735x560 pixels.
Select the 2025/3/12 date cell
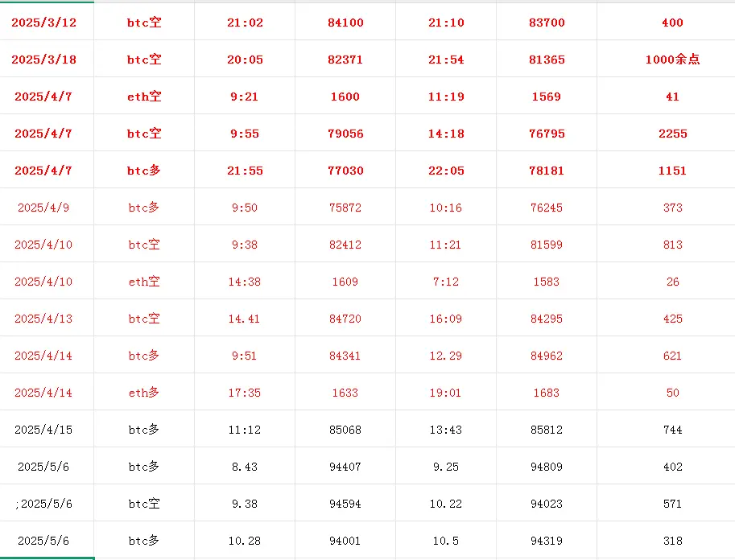click(x=47, y=22)
